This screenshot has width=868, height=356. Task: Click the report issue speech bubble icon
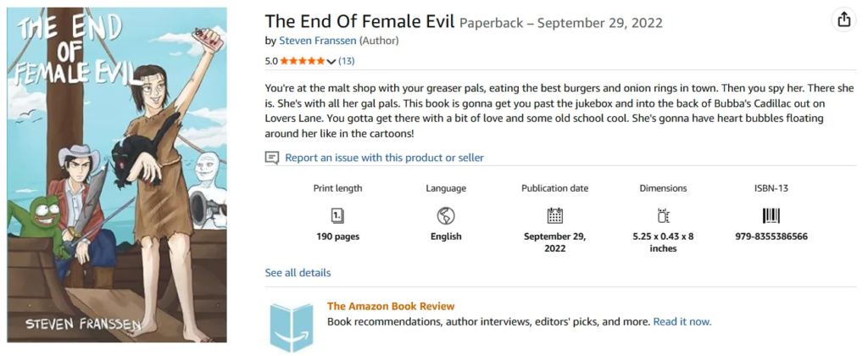pyautogui.click(x=272, y=158)
